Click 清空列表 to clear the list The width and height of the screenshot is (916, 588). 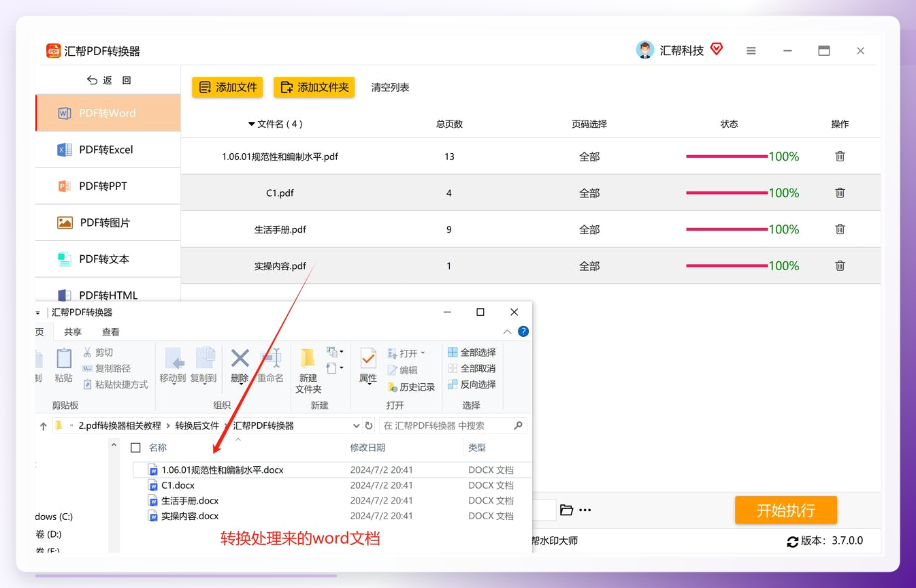point(390,88)
